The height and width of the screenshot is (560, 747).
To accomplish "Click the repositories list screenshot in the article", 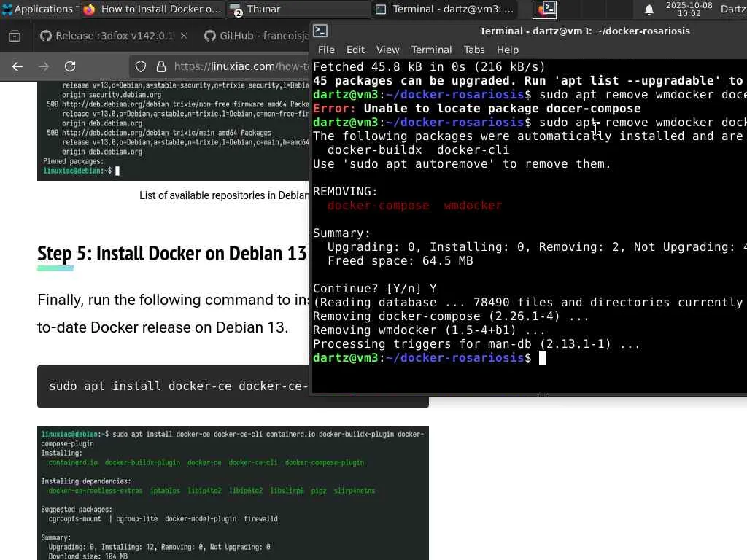I will [x=174, y=131].
